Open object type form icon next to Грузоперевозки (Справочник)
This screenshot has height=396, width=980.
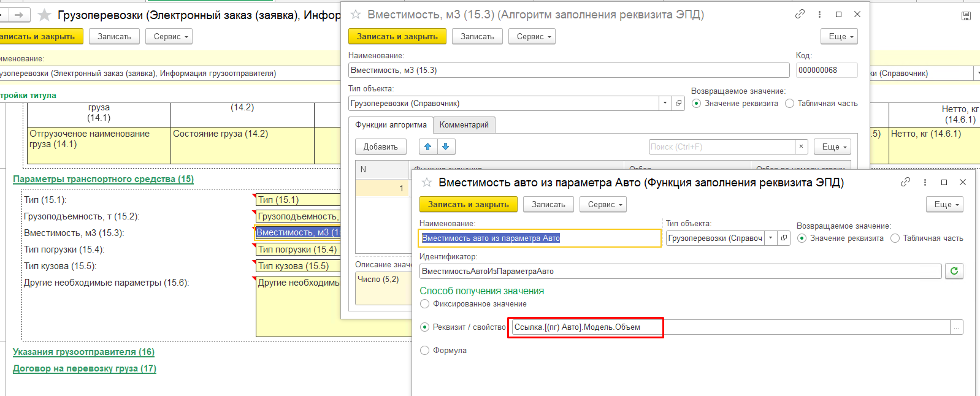(x=678, y=103)
